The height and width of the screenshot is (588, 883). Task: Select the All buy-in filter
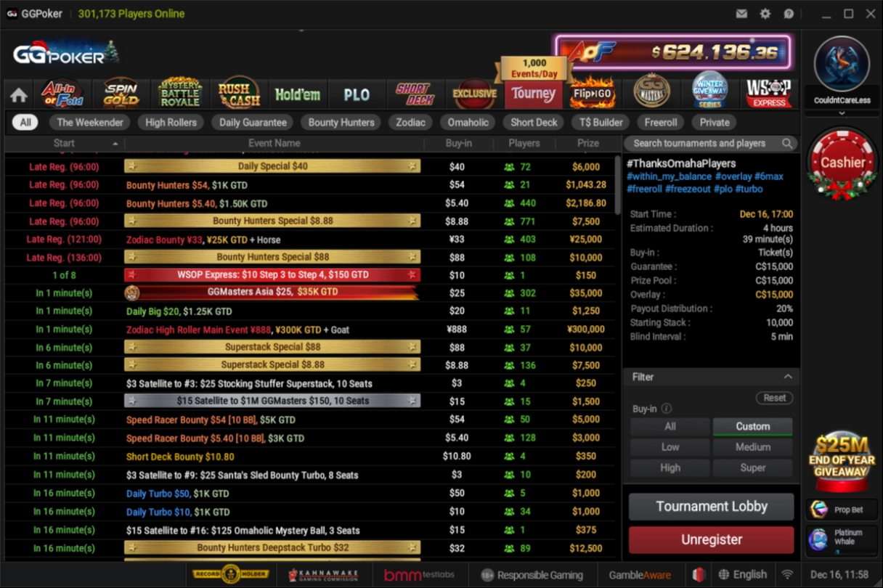tap(670, 426)
